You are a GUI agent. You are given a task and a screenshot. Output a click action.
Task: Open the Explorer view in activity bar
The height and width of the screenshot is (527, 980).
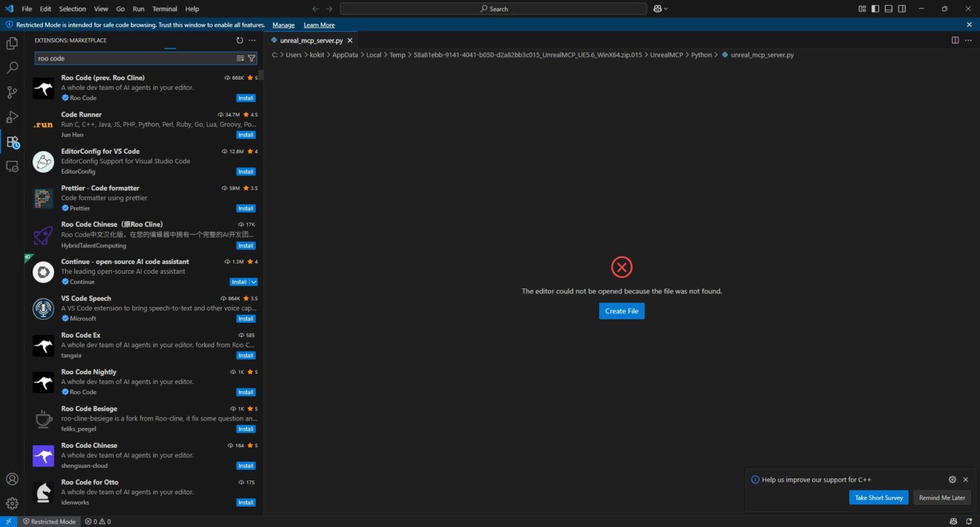(x=12, y=43)
